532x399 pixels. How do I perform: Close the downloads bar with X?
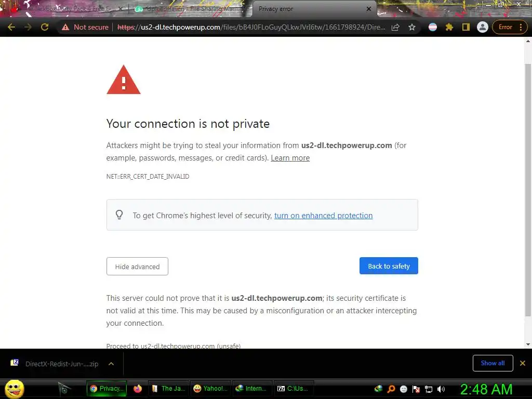(x=523, y=363)
